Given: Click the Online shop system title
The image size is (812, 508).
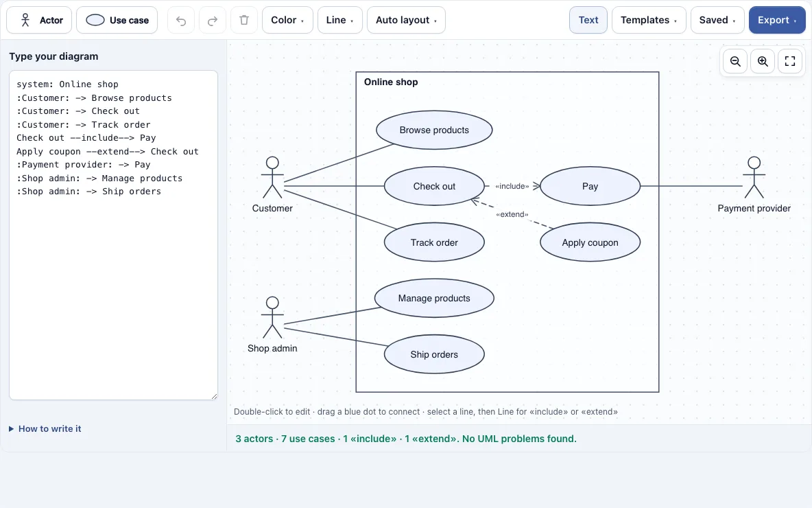Looking at the screenshot, I should click(391, 82).
